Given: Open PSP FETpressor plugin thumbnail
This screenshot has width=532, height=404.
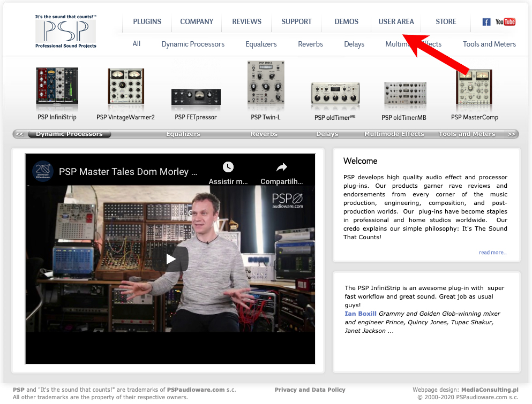Looking at the screenshot, I should pyautogui.click(x=196, y=97).
